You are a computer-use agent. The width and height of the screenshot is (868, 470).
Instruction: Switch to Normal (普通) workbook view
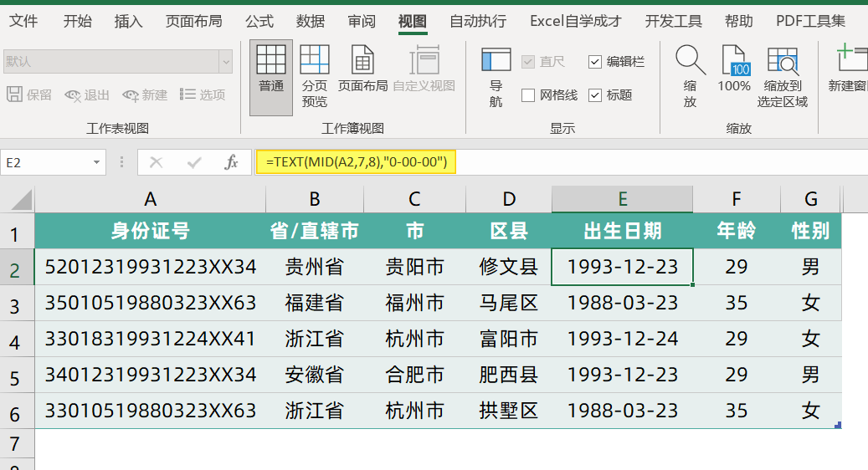[270, 78]
